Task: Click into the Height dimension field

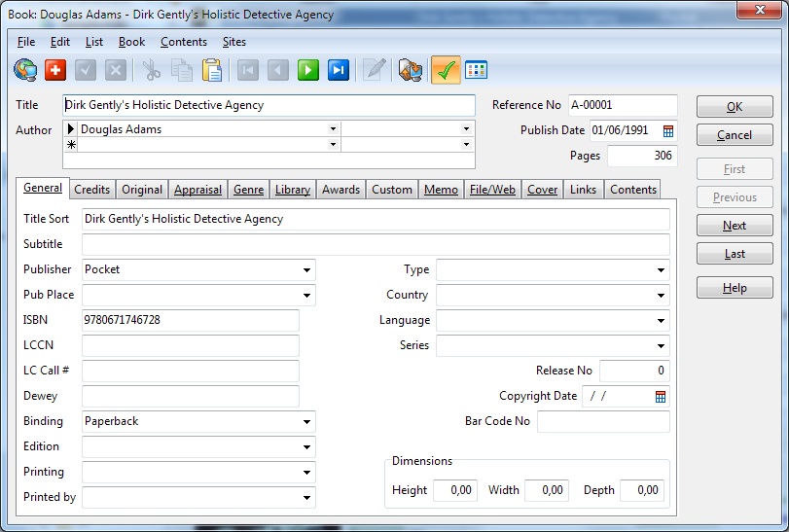Action: point(455,490)
